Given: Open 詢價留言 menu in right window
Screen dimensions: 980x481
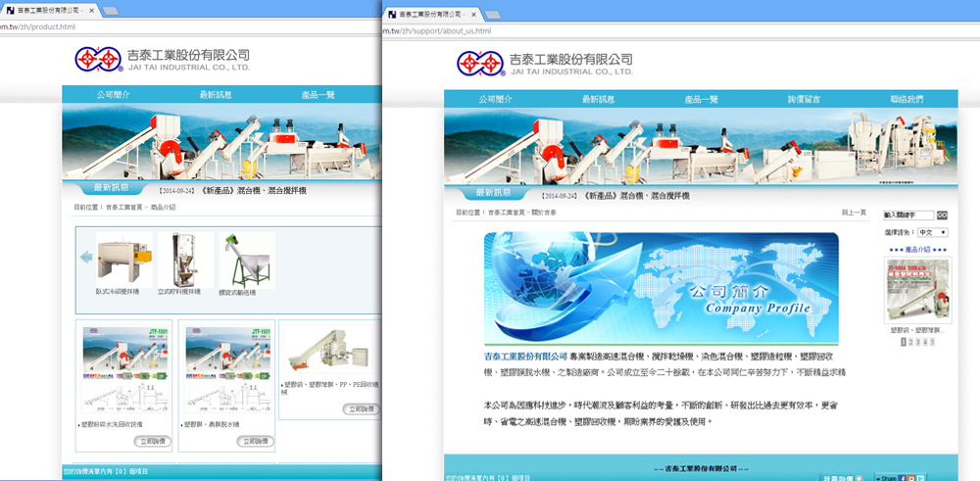Looking at the screenshot, I should 804,99.
